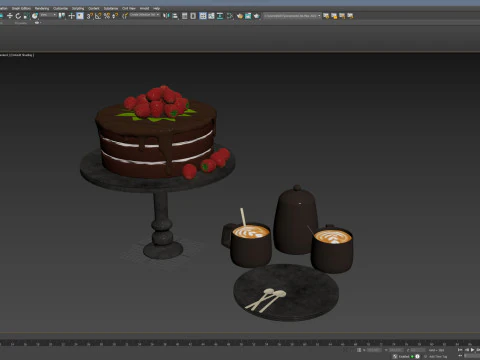
Task: Open the Schematic View
Action: click(x=220, y=16)
